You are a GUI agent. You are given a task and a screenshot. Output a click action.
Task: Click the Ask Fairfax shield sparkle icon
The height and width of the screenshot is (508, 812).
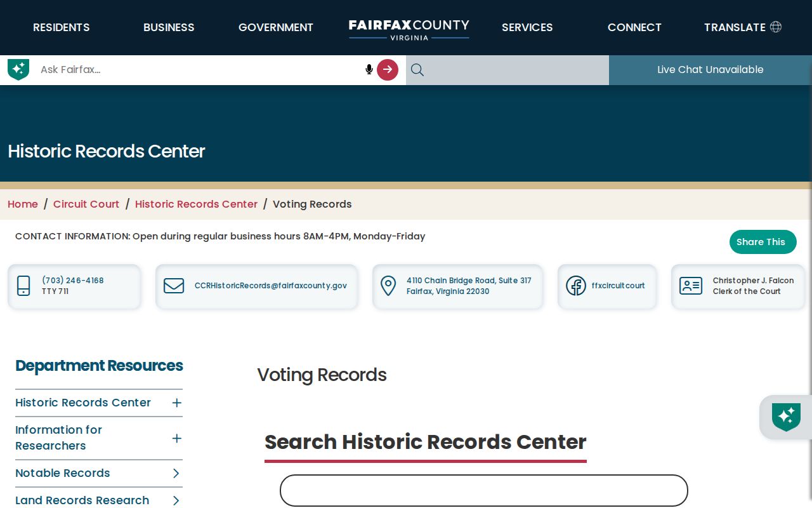tap(18, 69)
